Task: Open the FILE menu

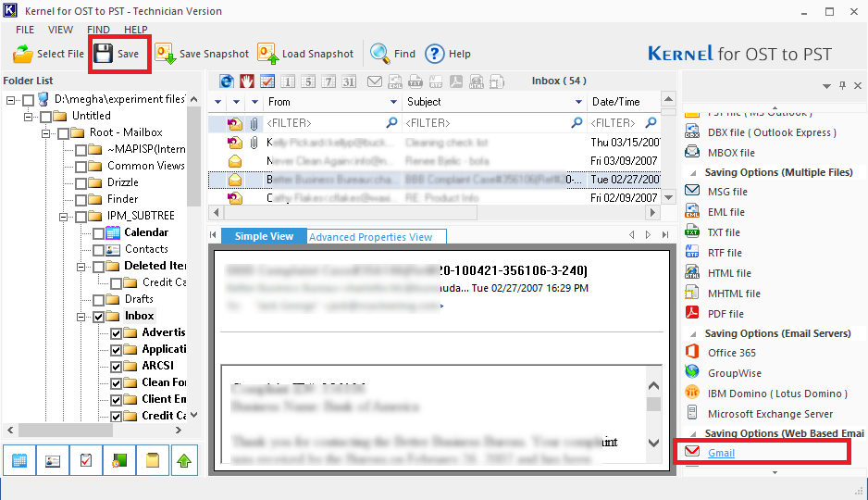Action: (25, 30)
